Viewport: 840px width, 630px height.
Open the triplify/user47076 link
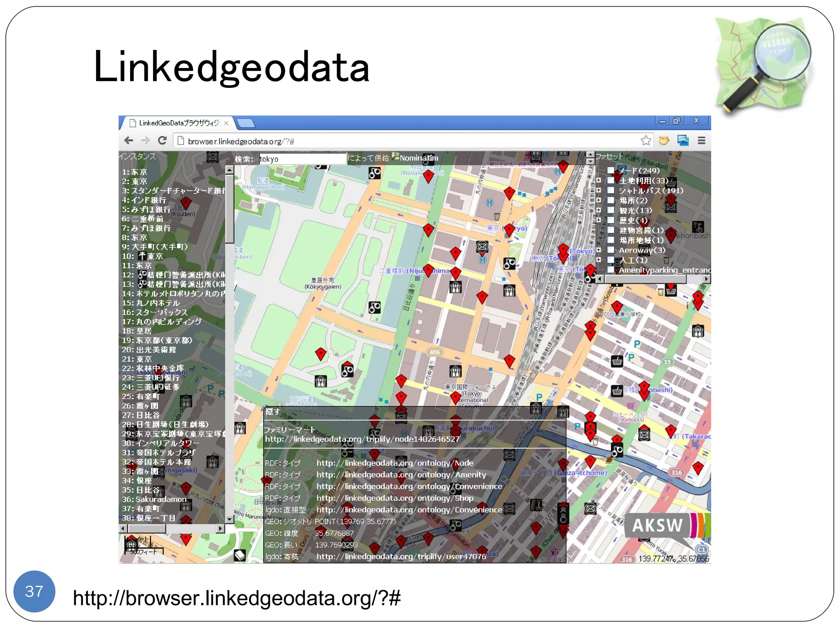[x=401, y=557]
